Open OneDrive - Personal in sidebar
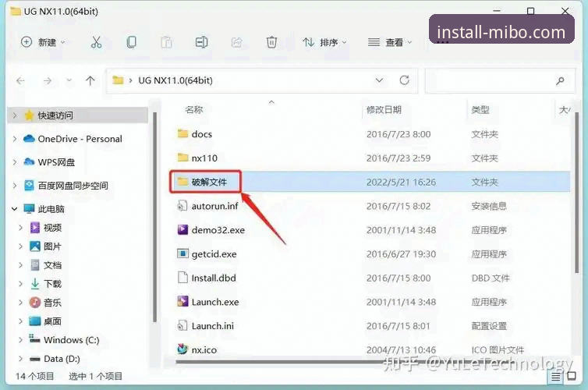The width and height of the screenshot is (588, 390). coord(80,139)
